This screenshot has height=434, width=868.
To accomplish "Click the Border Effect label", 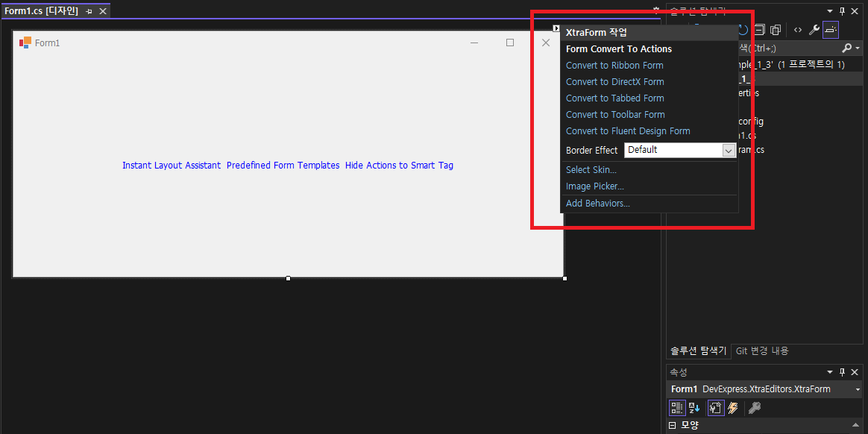I will tap(592, 150).
